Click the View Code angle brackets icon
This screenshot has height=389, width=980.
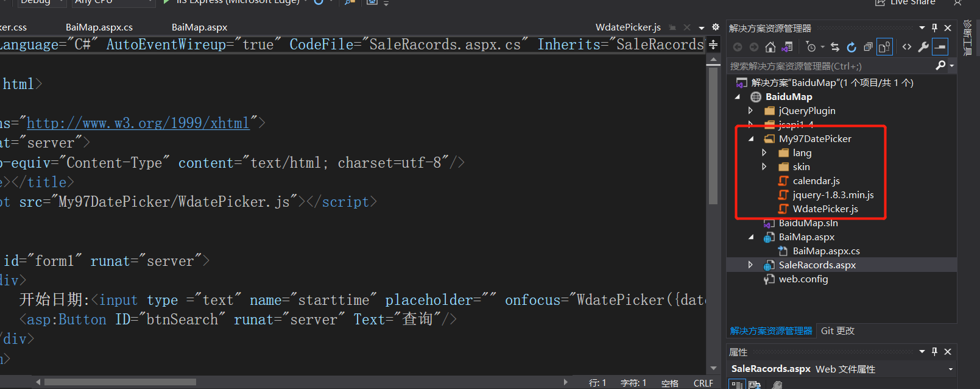point(907,47)
